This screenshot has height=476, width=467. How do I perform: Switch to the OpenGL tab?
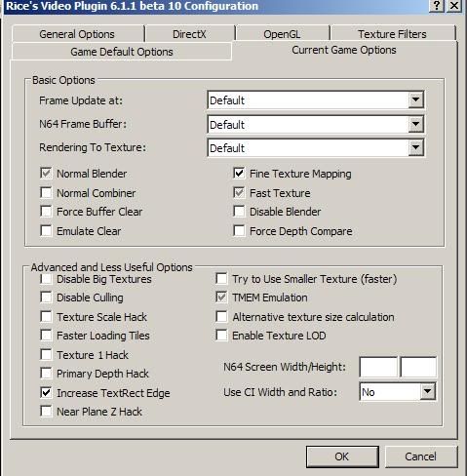click(x=282, y=34)
